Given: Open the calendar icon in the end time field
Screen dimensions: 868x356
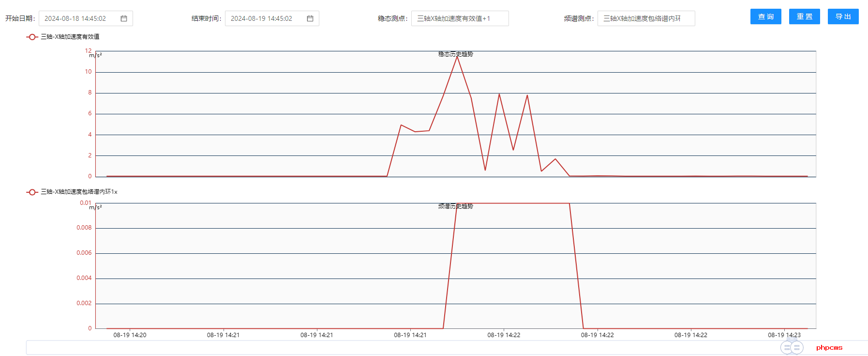Looking at the screenshot, I should (310, 18).
